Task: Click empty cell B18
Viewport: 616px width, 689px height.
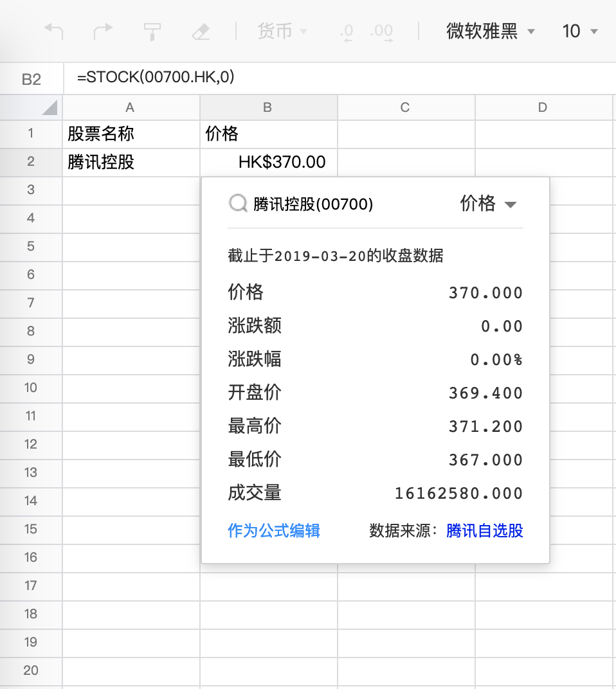Action: [x=269, y=614]
